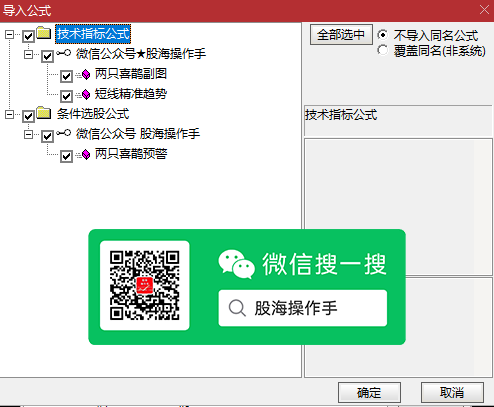
Task: Collapse the 技术指标公式 tree node
Action: point(9,34)
